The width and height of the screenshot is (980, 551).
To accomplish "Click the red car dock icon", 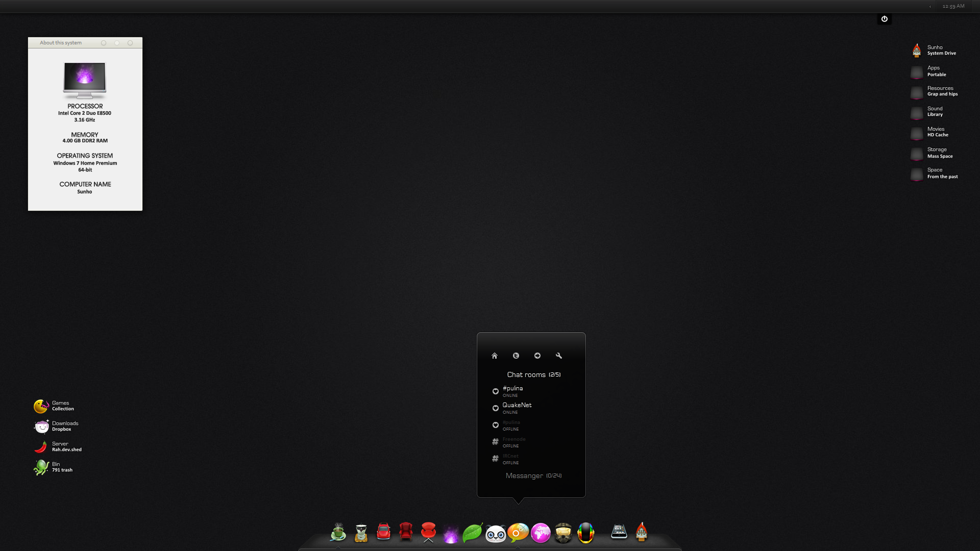I will tap(383, 532).
